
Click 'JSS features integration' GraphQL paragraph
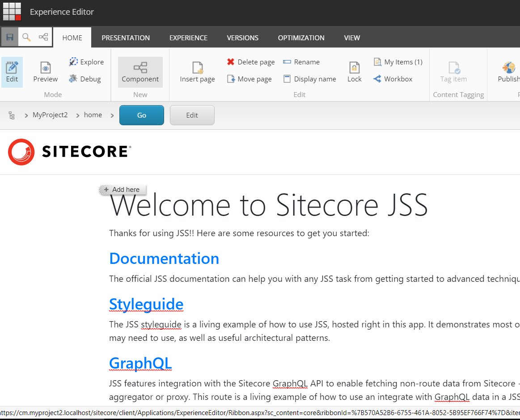click(314, 390)
